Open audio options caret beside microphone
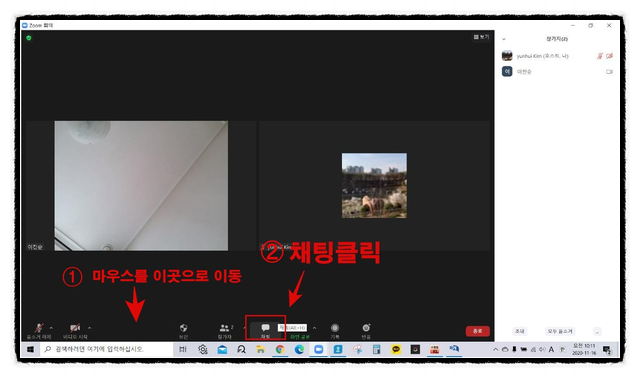This screenshot has width=640, height=378. 51,328
